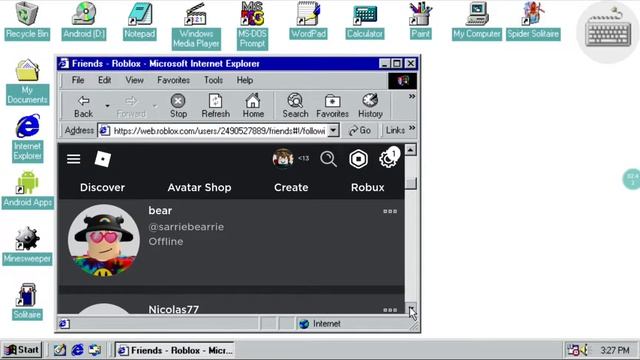
Task: Open the IE Search pane
Action: [295, 106]
